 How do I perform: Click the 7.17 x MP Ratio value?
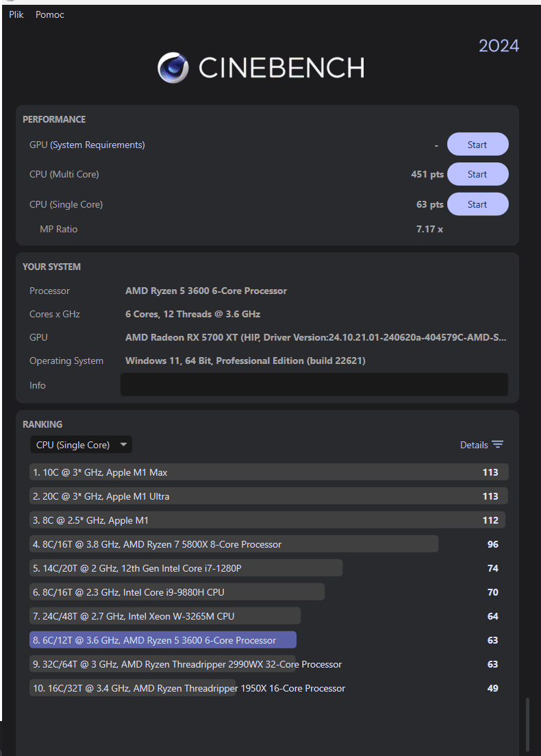[429, 229]
